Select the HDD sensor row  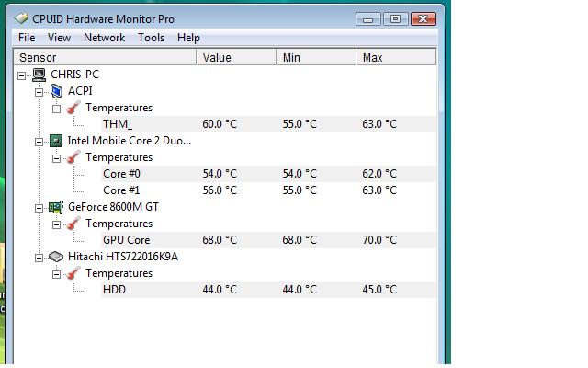pyautogui.click(x=268, y=290)
